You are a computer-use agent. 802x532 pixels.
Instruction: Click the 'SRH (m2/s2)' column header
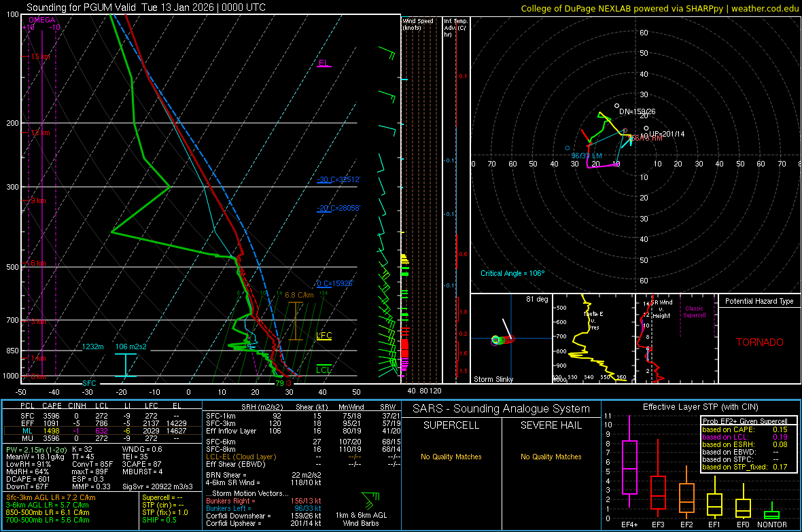263,407
